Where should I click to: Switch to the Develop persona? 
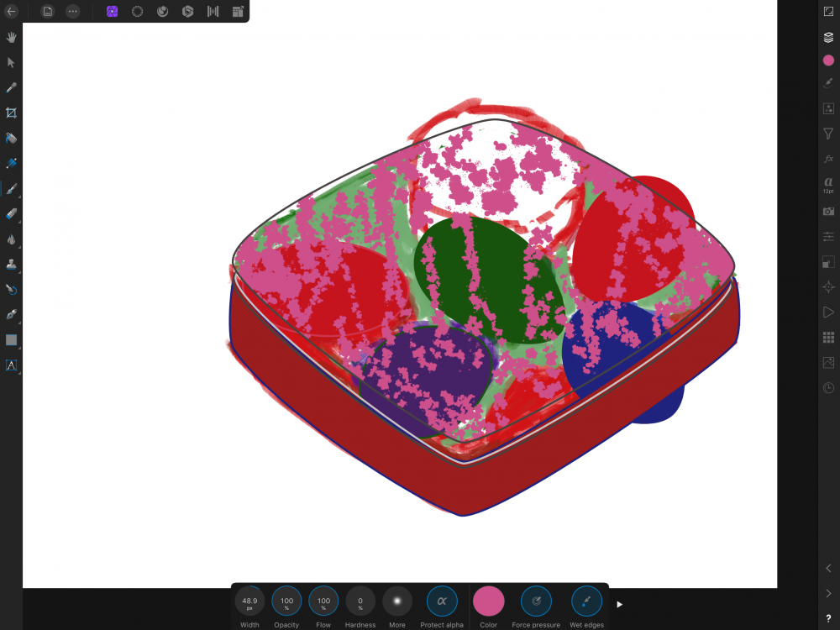[187, 11]
